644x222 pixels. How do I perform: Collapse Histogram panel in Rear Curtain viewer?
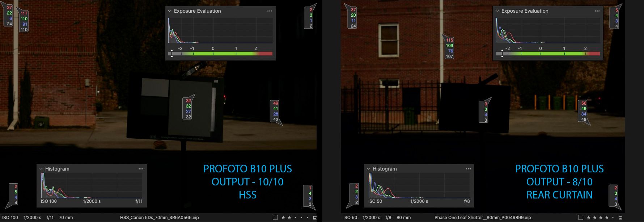click(368, 169)
